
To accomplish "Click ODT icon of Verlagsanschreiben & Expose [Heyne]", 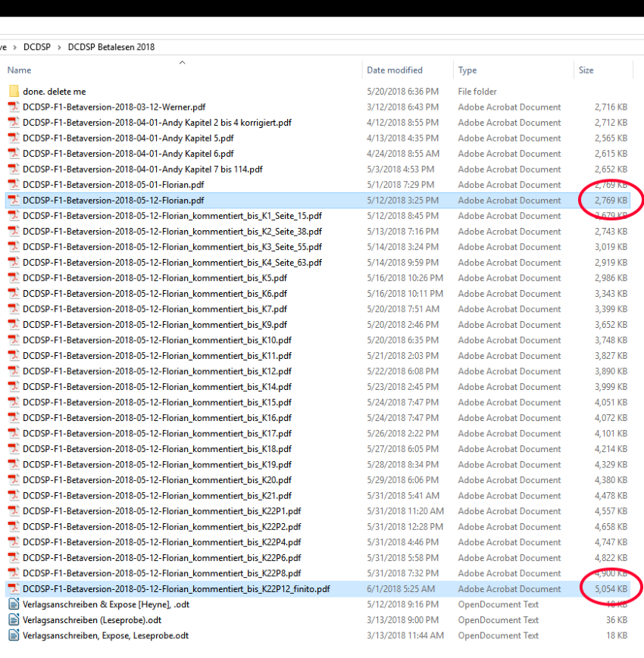I will 13,604.
